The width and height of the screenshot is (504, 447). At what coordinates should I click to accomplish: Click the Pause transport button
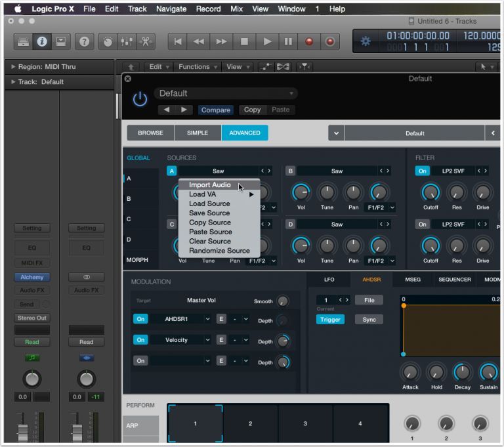coord(288,41)
